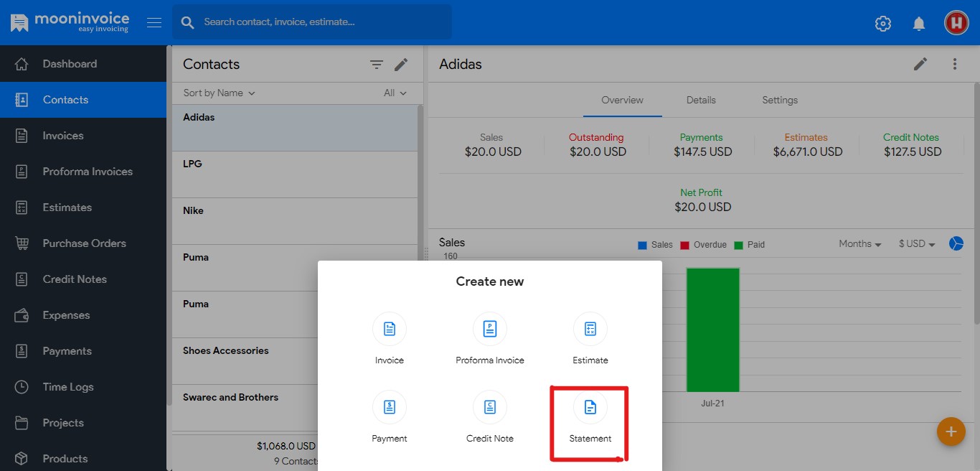Viewport: 980px width, 471px height.
Task: Open the Adidas more options menu
Action: (955, 64)
